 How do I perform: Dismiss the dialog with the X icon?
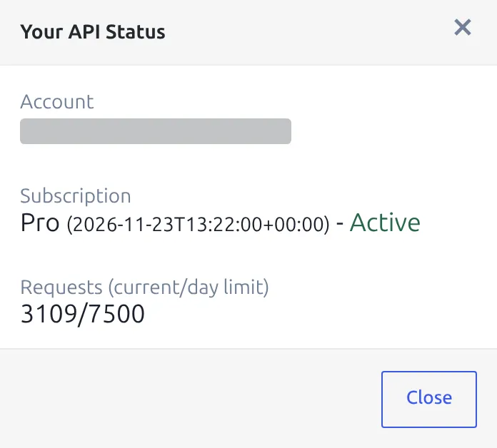point(463,27)
